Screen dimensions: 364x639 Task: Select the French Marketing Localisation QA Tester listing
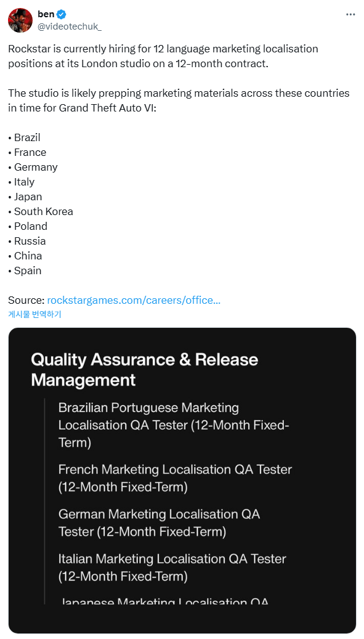point(175,478)
